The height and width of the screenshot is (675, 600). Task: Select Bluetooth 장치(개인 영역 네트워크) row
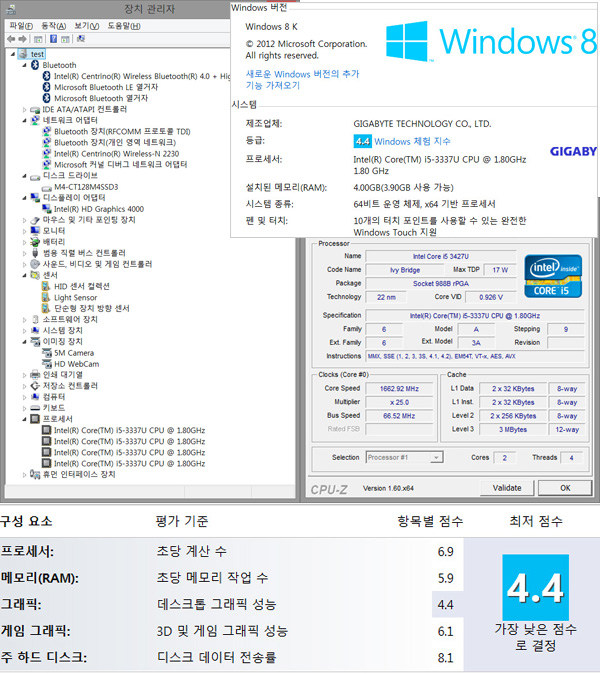click(x=115, y=142)
